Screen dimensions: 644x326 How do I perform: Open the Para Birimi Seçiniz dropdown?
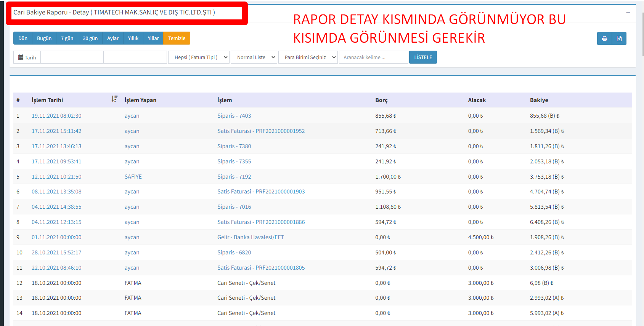[308, 58]
